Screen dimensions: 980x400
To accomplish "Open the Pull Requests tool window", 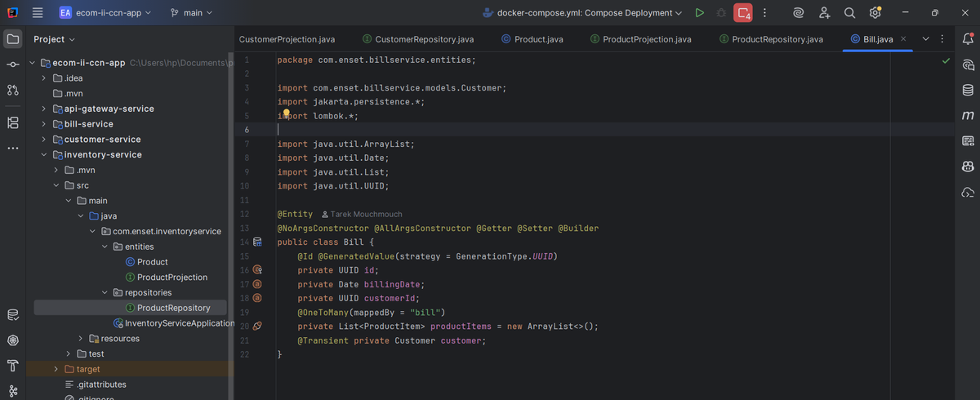I will pos(12,89).
